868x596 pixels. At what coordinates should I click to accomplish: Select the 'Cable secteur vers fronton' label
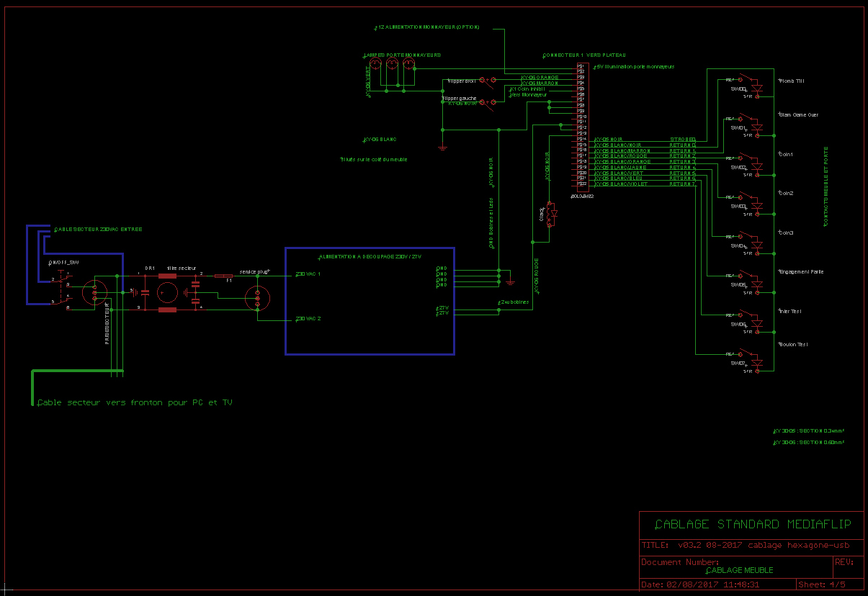click(135, 403)
